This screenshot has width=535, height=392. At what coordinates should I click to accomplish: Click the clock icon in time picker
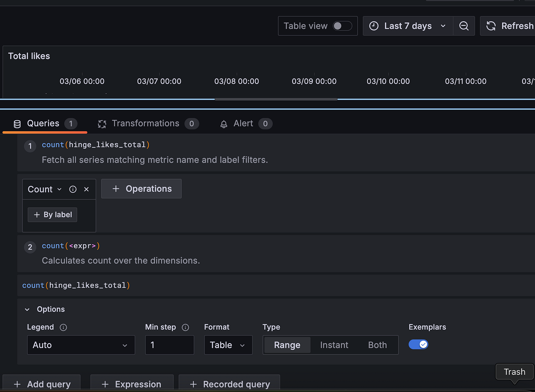click(374, 26)
